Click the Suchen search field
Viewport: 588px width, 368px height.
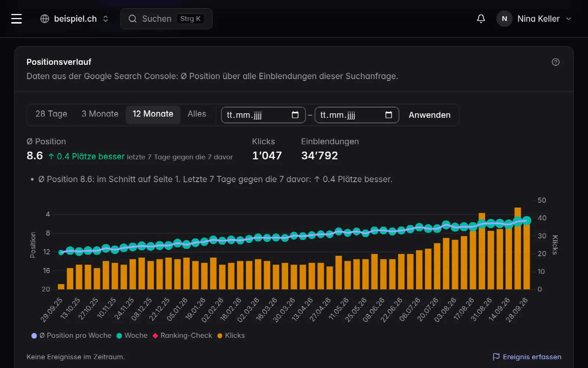[x=166, y=19]
